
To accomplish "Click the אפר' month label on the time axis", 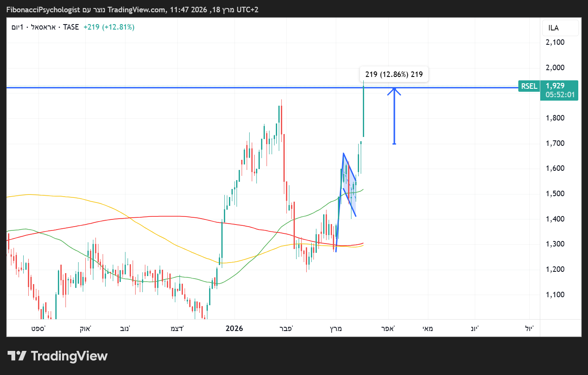I will click(x=388, y=328).
